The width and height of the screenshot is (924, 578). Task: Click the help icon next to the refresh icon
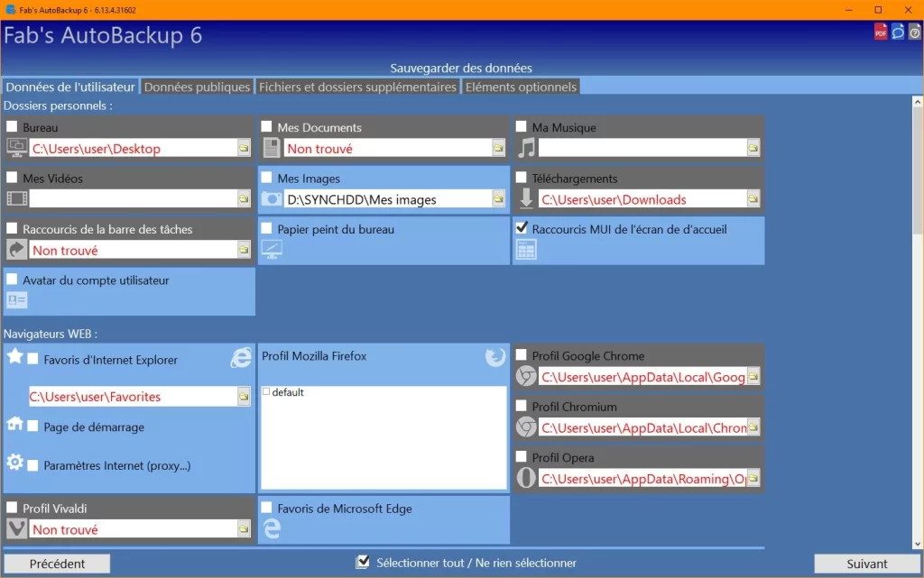915,32
